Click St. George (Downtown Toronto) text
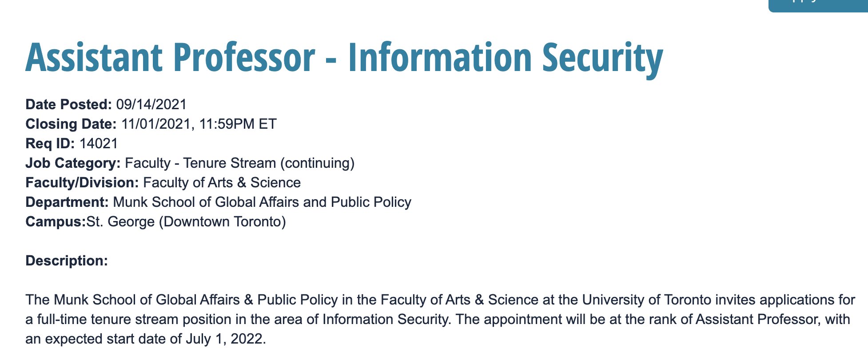This screenshot has height=348, width=868. (x=186, y=221)
